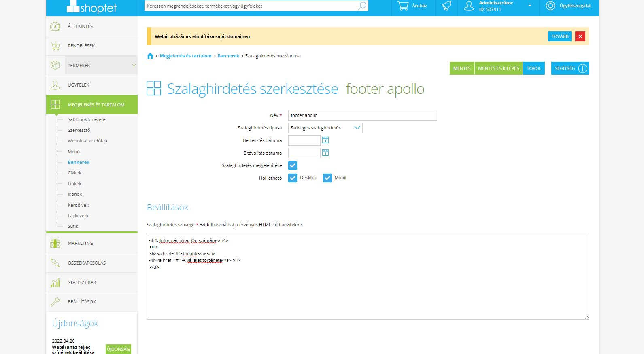Open Összekapcsolás section

point(92,263)
